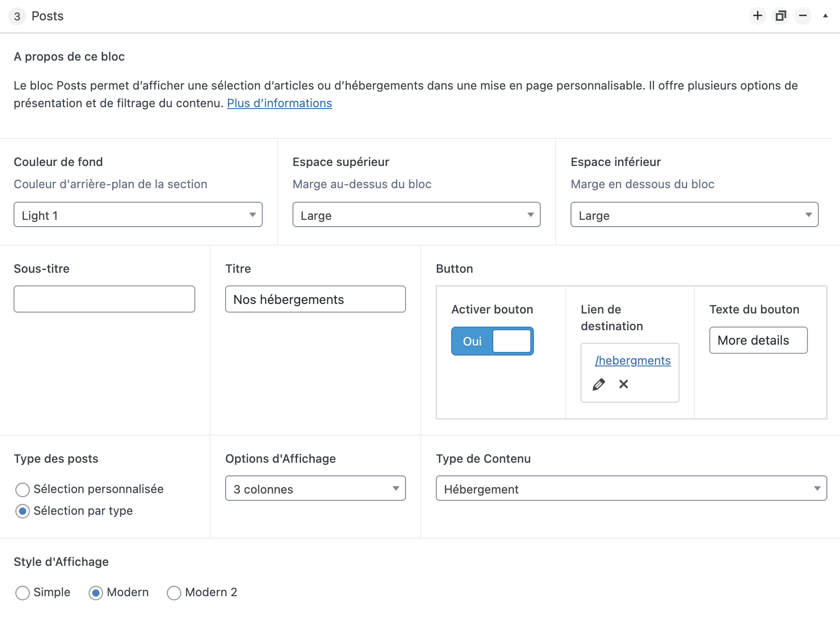Expand the Options d'Affichage columns dropdown
Image resolution: width=840 pixels, height=617 pixels.
[315, 489]
